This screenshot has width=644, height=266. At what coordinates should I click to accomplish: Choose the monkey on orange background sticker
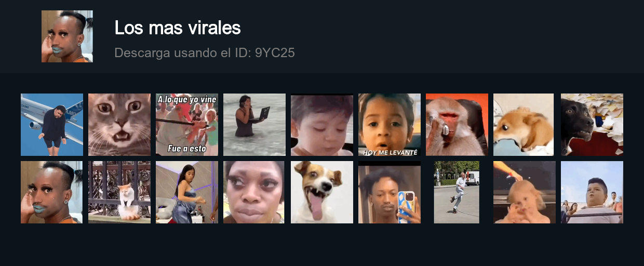coord(457,125)
